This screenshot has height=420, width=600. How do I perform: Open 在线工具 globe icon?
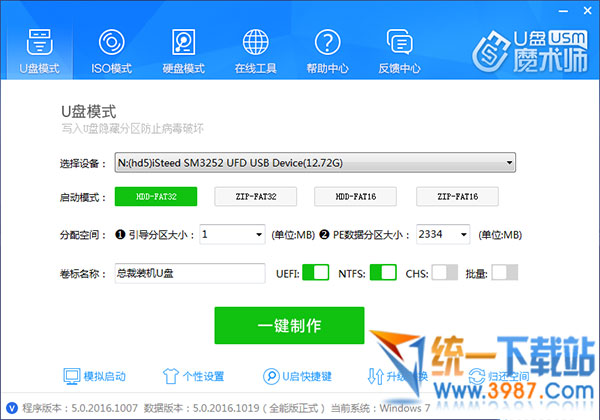[x=256, y=42]
